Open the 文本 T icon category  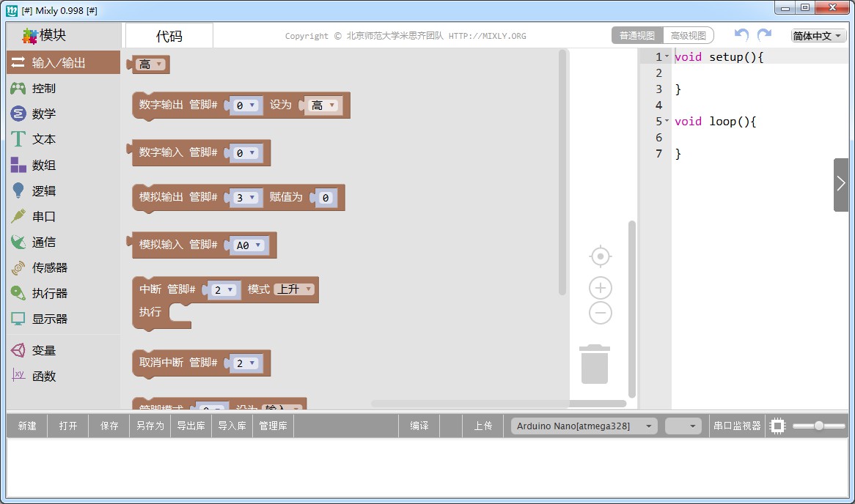pos(18,139)
